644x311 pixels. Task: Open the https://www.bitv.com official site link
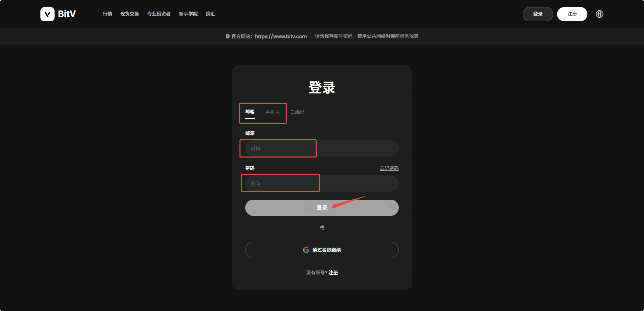pos(281,36)
